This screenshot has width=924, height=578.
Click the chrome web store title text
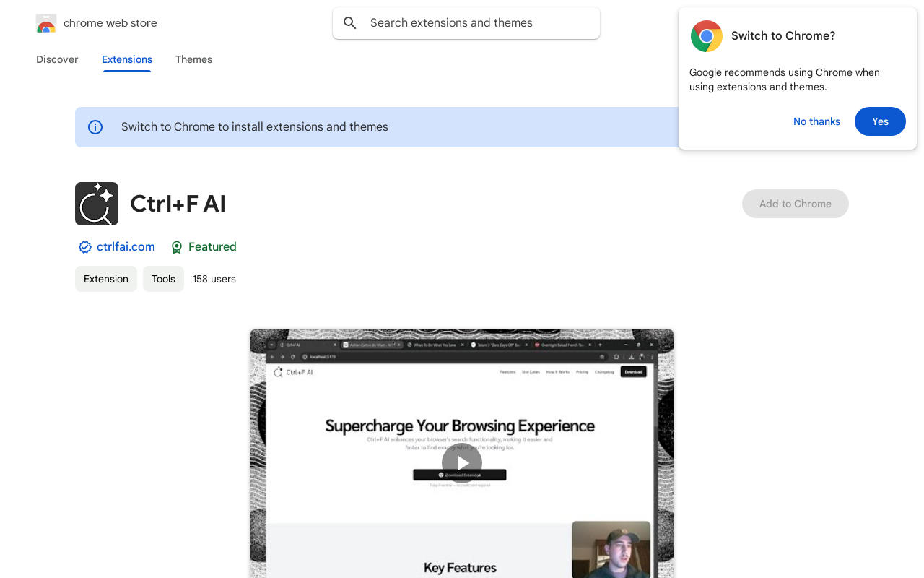pos(110,23)
